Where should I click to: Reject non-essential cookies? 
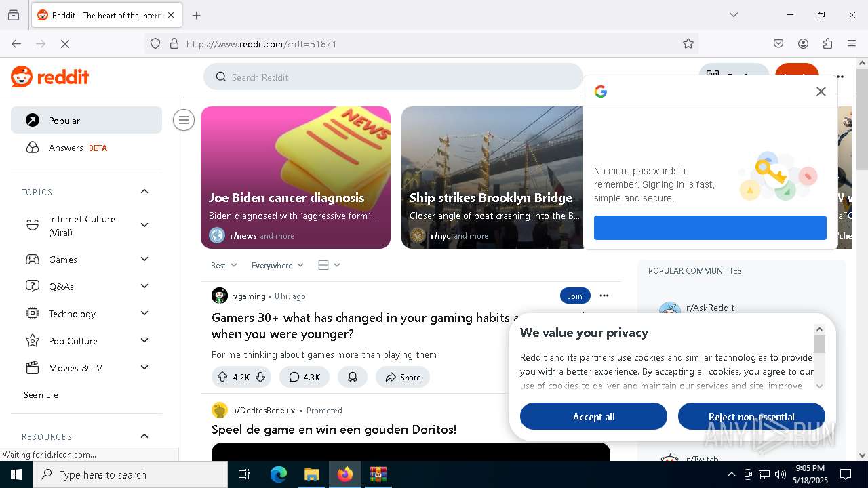751,416
